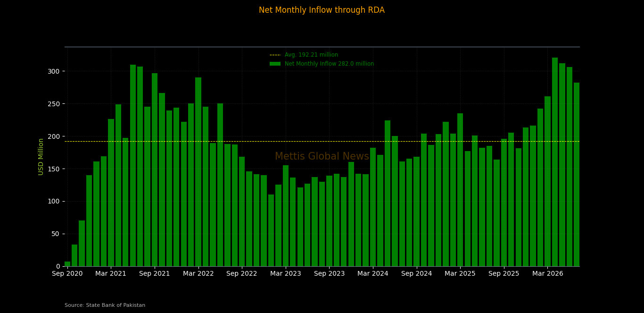Click the x-axis label "Mar 2026"
This screenshot has height=313, width=644.
[547, 274]
